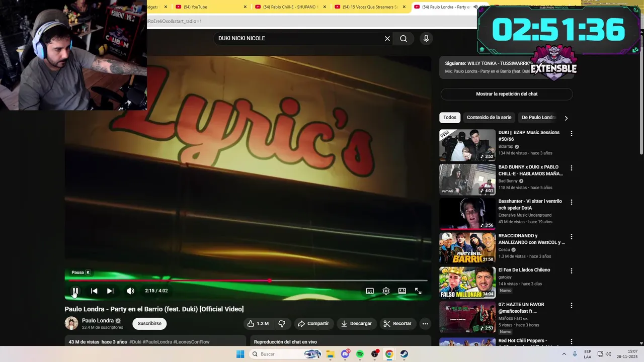Click the system tray microphone icon
The image size is (644, 362).
click(575, 354)
